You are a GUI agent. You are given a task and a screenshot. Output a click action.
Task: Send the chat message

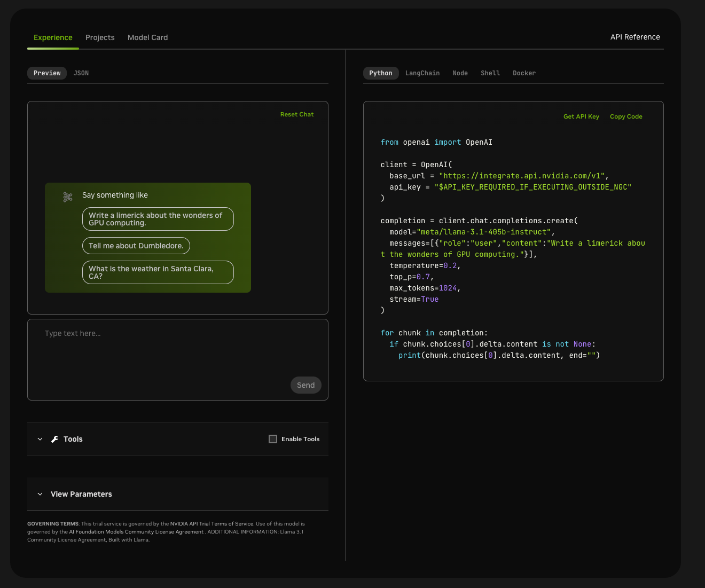click(306, 385)
